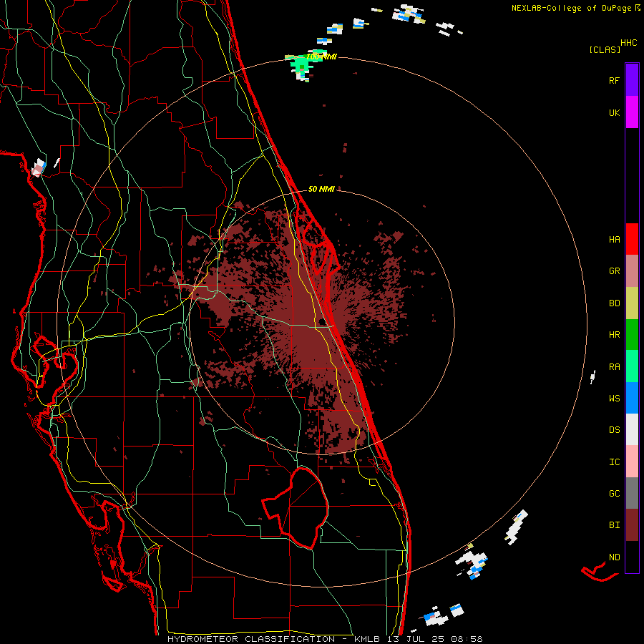The image size is (644, 644).
Task: Click the HR green legend swatch
Action: pos(632,335)
